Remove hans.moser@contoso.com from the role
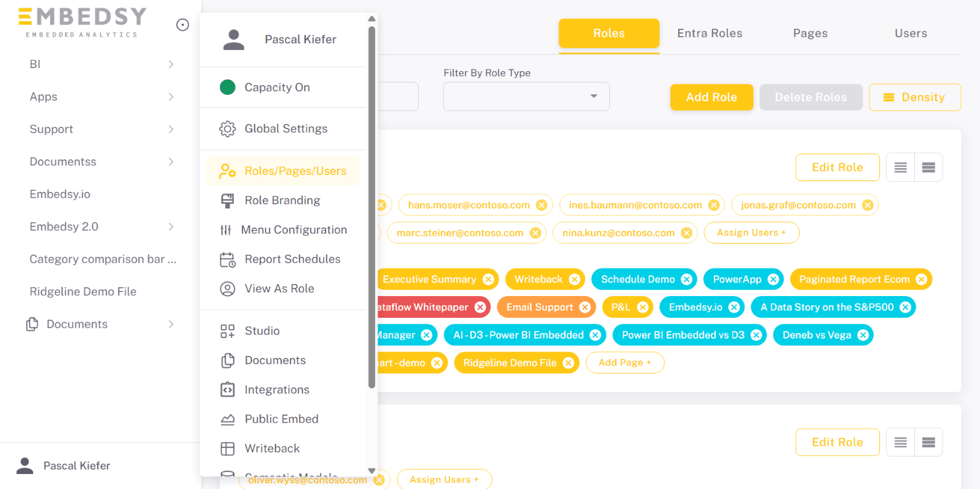Screen dimensions: 980x489 coord(541,205)
